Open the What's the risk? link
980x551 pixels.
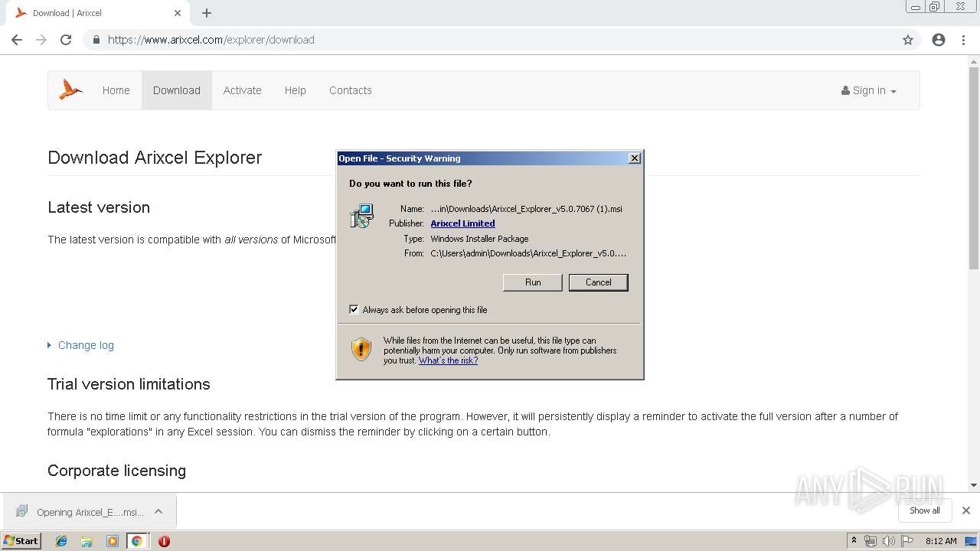pyautogui.click(x=448, y=360)
